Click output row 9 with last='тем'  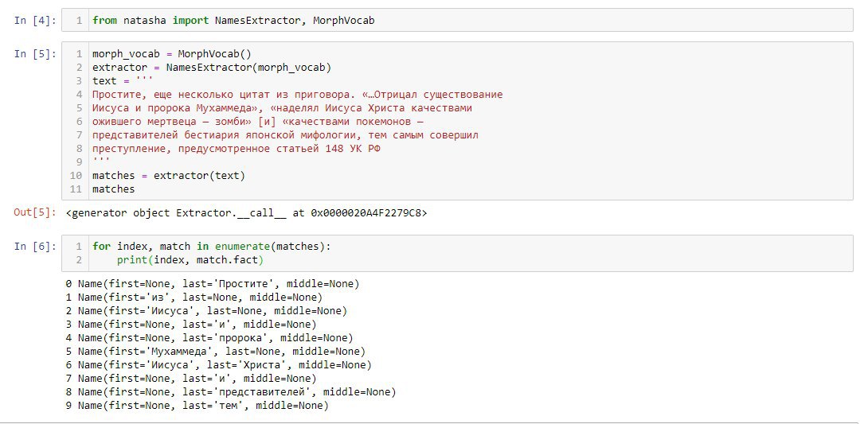197,405
